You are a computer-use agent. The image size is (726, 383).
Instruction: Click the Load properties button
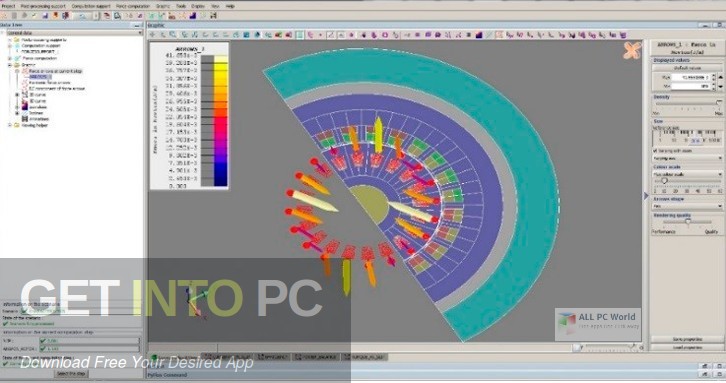687,347
